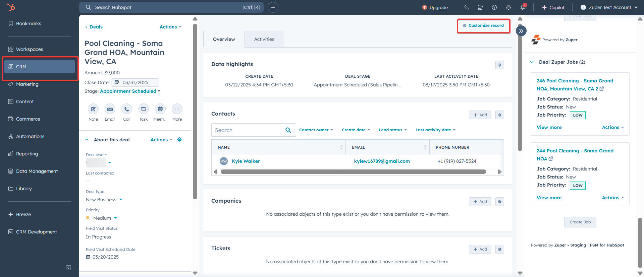Go back to Deals list

pos(94,27)
